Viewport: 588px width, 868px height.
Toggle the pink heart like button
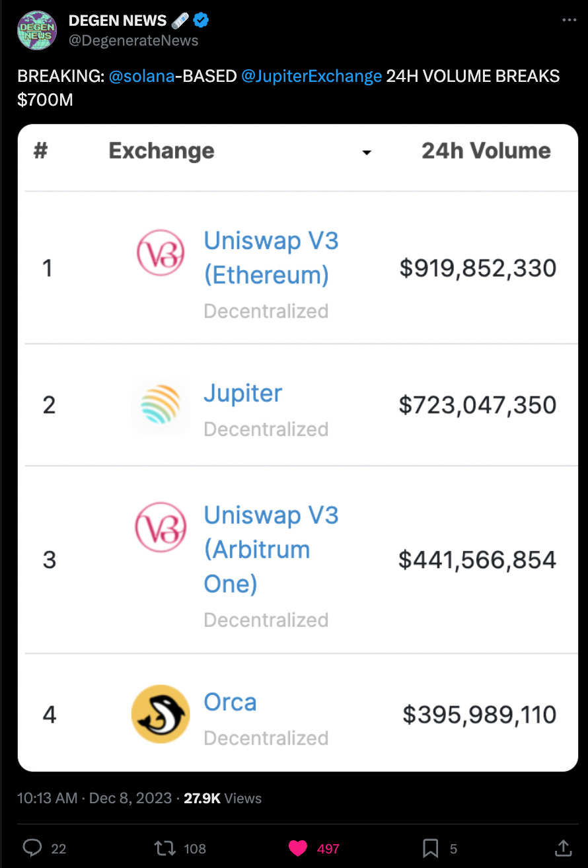click(298, 848)
